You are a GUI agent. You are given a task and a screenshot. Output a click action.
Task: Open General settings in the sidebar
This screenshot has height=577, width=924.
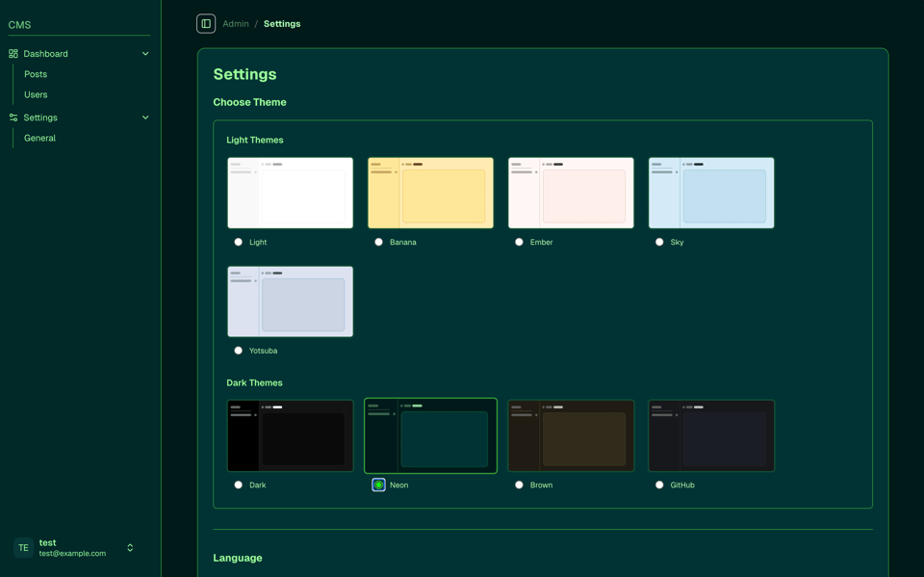[39, 138]
